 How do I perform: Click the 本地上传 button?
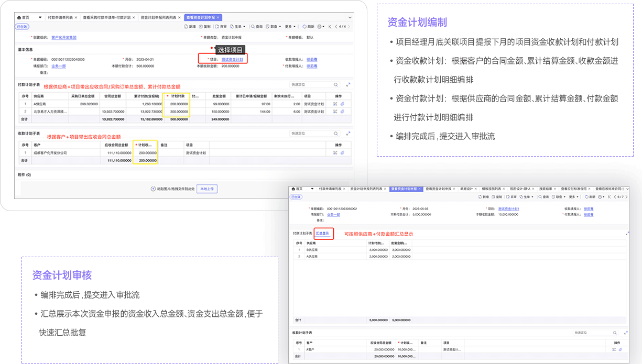coord(206,189)
